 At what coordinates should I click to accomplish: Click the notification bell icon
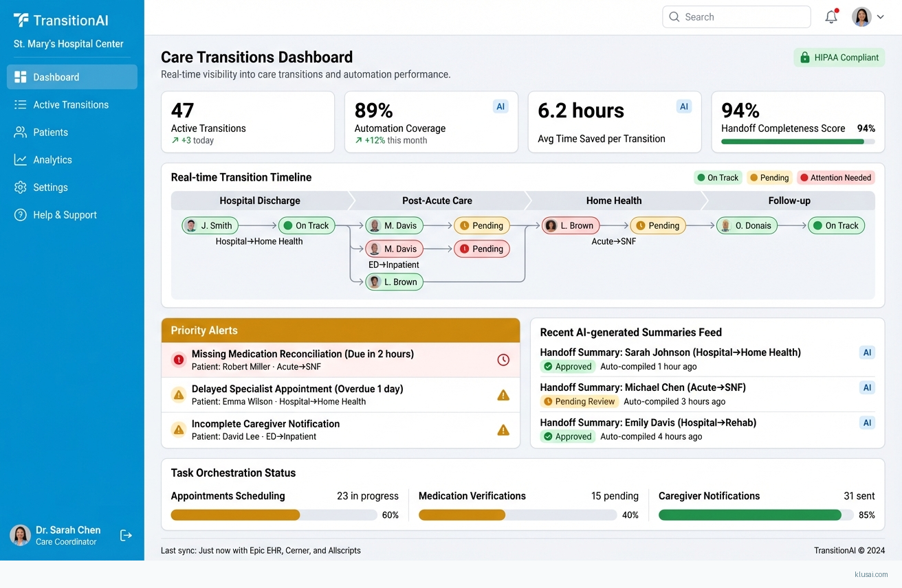pyautogui.click(x=831, y=17)
